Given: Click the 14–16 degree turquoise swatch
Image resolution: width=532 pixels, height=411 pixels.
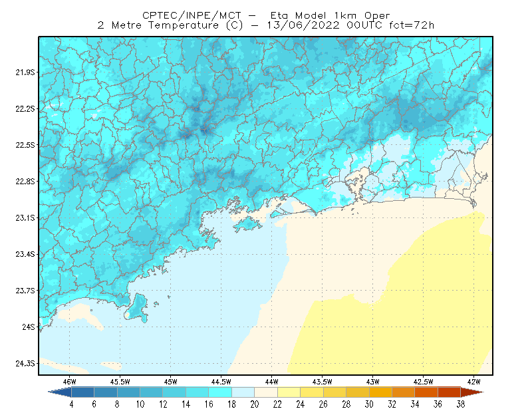Looking at the screenshot, I should 197,392.
